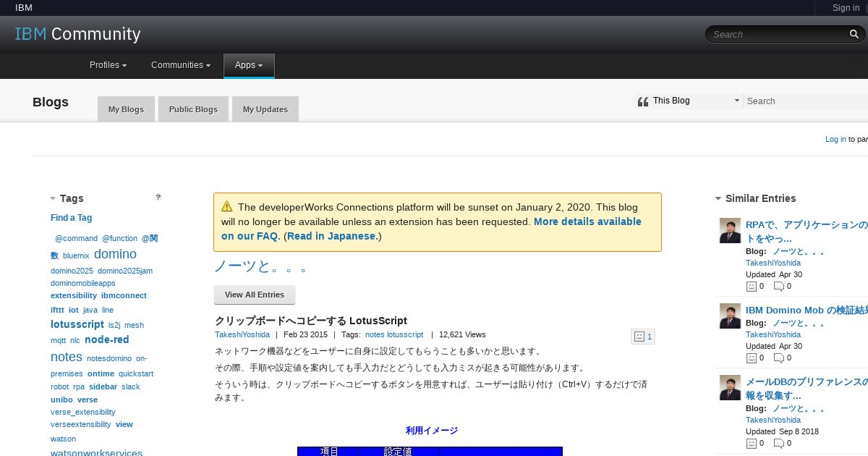Image resolution: width=868 pixels, height=456 pixels.
Task: Select the dominomobileapps tag
Action: (x=83, y=283)
